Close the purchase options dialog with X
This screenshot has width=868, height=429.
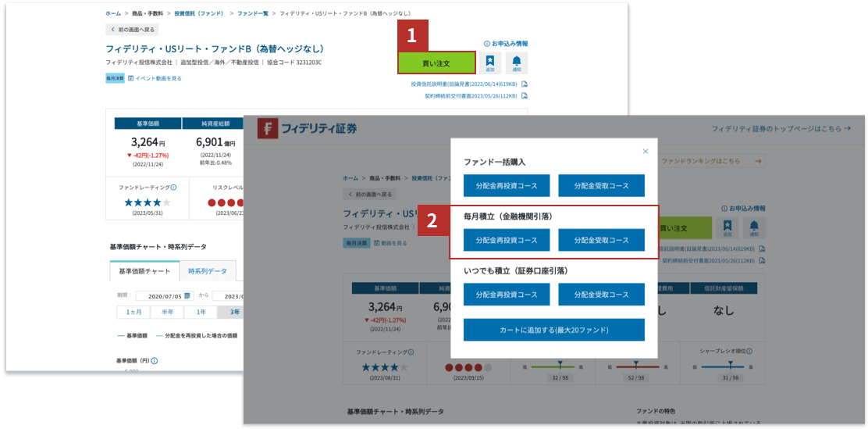645,151
